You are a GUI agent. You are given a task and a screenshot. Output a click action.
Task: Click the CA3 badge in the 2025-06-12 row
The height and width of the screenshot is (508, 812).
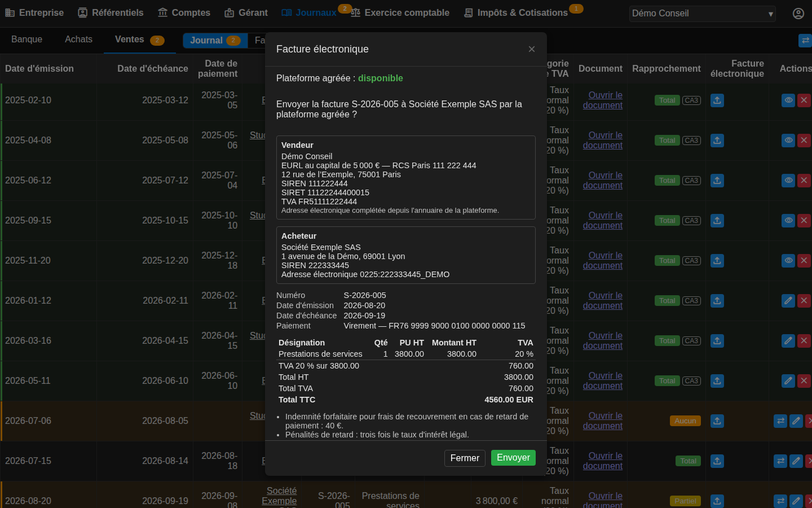pos(691,181)
